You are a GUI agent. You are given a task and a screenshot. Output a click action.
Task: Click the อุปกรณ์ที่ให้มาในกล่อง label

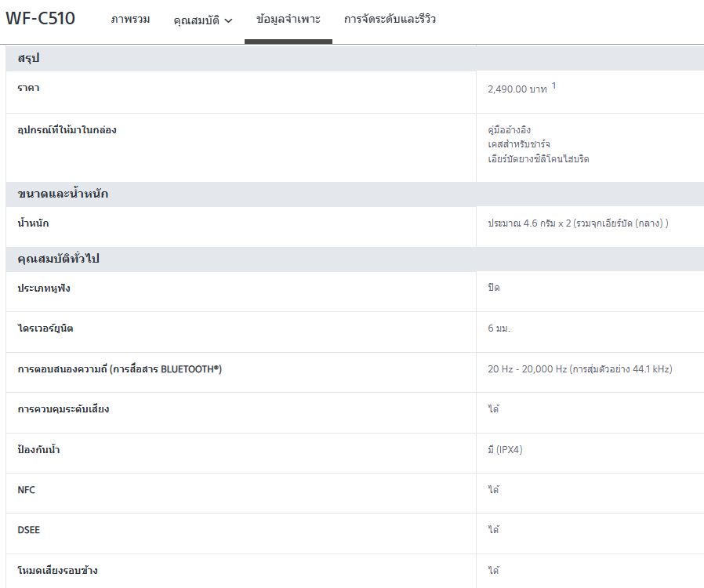pos(67,130)
